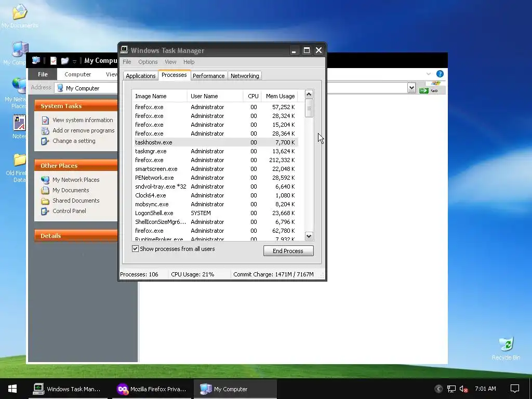Toggle Show processes from all users checkbox
The height and width of the screenshot is (399, 532).
coord(136,249)
